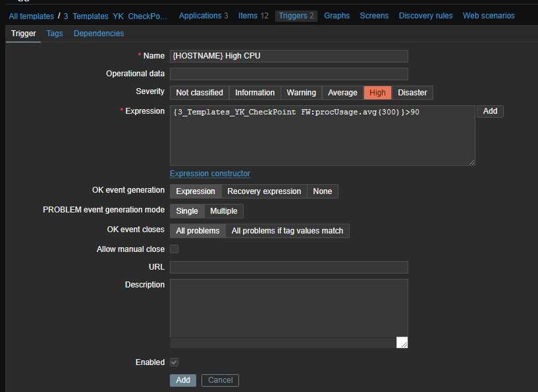
Task: Cancel the trigger form
Action: (x=221, y=380)
